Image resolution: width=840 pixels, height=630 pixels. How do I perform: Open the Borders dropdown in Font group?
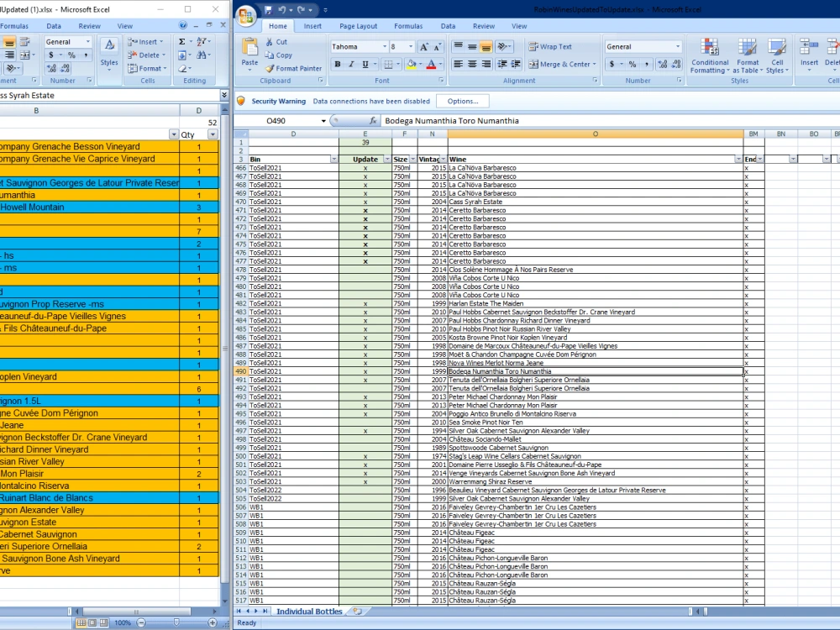398,65
